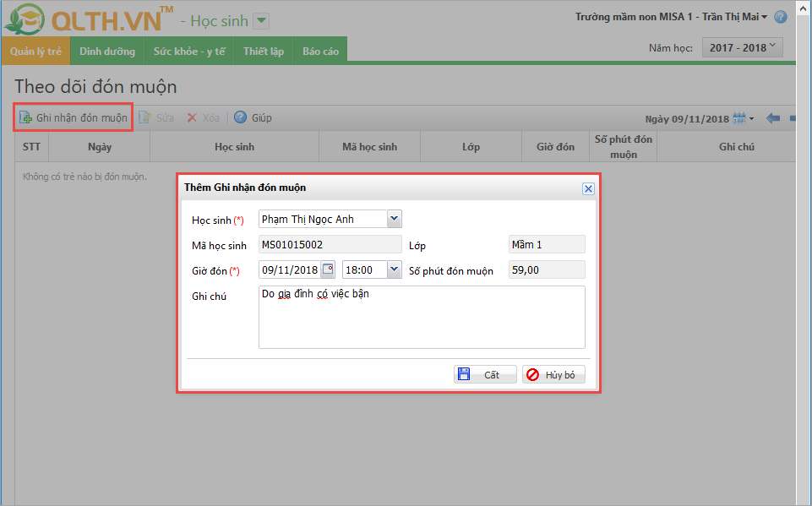Screen dimensions: 812x506
Task: Click the time field showing 18:00
Action: [364, 269]
